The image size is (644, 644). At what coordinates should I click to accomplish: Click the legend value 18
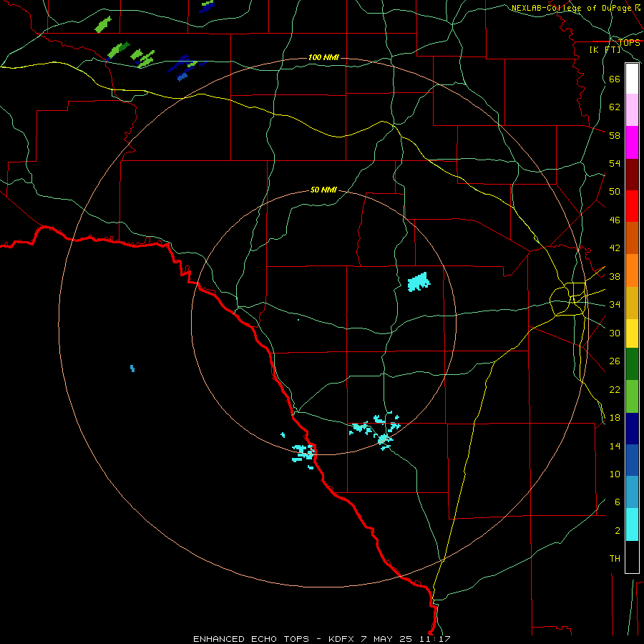pyautogui.click(x=615, y=418)
